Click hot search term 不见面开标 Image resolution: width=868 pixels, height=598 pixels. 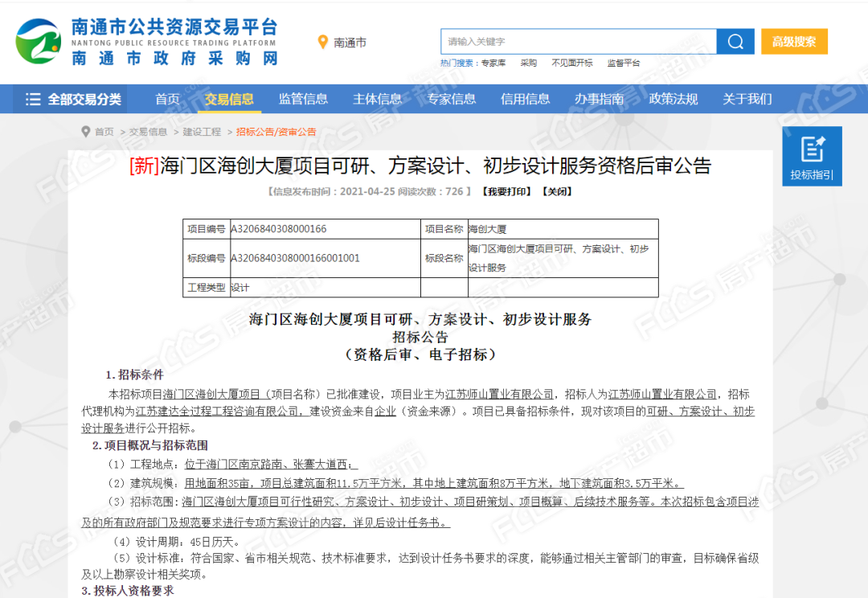click(x=572, y=63)
